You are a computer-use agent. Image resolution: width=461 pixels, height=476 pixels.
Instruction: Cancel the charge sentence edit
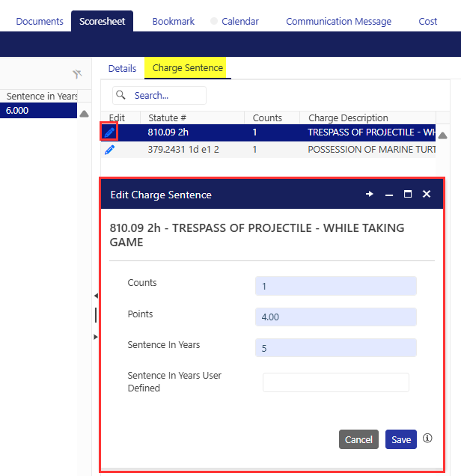point(358,439)
